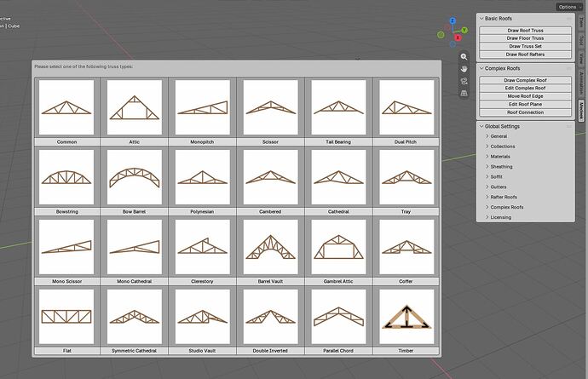Click the Draw Floor Truss button
The height and width of the screenshot is (379, 588).
(x=525, y=38)
